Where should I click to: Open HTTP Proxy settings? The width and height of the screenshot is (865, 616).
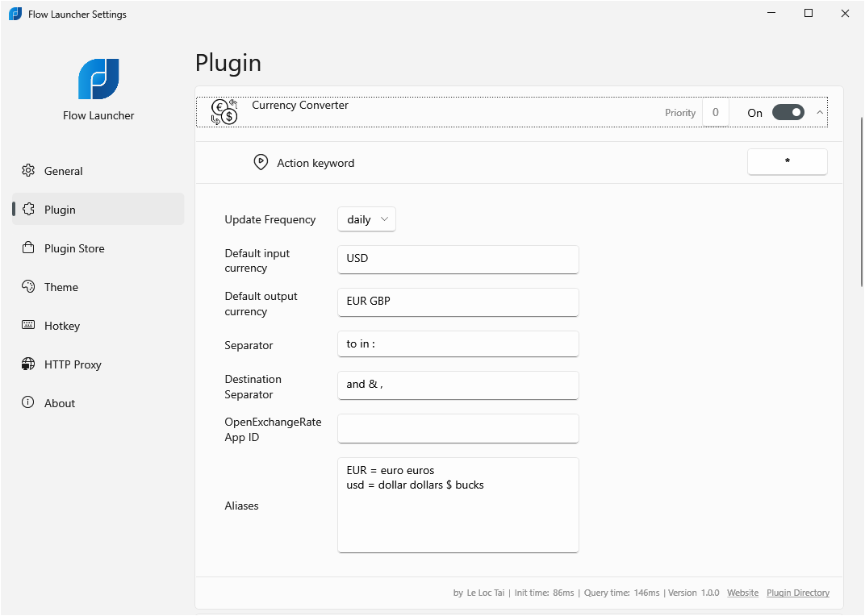click(x=98, y=364)
